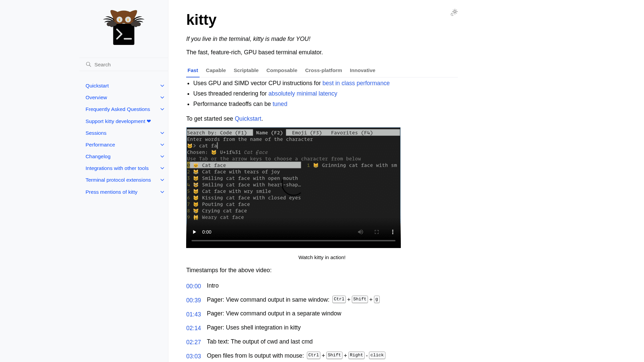Switch to the Capable tab
This screenshot has width=644, height=362.
pyautogui.click(x=216, y=70)
